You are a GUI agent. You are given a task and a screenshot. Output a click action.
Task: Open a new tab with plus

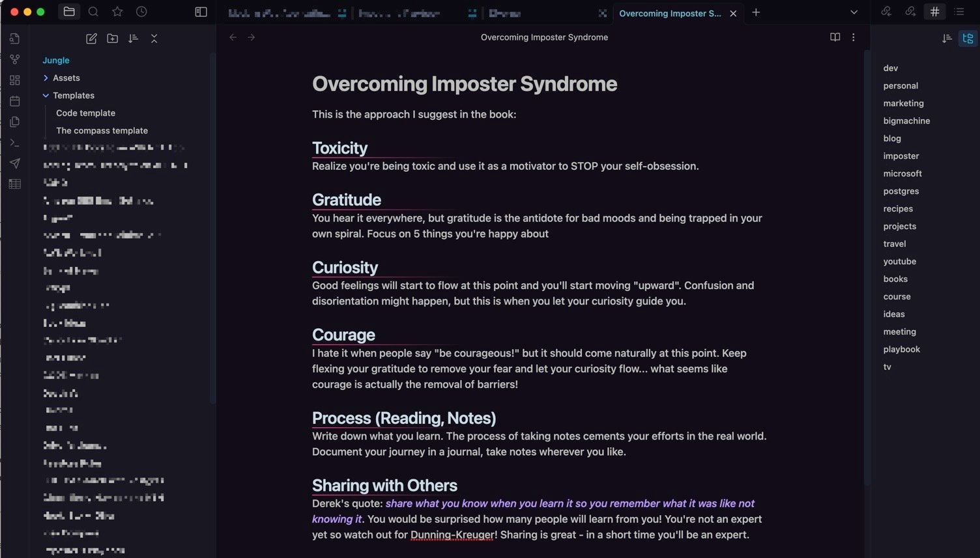[x=756, y=12]
